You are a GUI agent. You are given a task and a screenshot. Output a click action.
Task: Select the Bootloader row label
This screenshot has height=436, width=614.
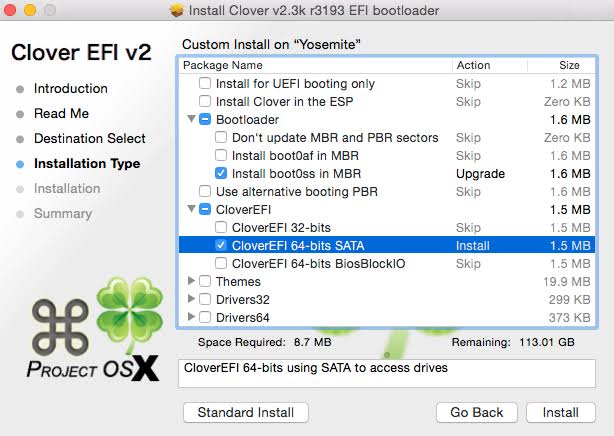[247, 119]
